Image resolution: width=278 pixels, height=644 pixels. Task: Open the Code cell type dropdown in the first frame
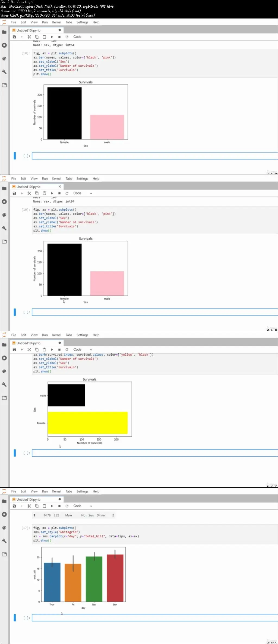click(x=83, y=37)
